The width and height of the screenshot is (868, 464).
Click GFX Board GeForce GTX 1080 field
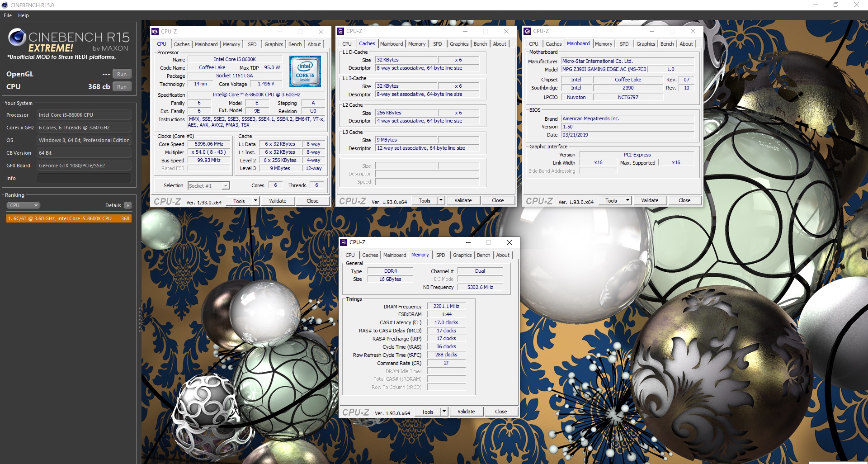point(84,166)
